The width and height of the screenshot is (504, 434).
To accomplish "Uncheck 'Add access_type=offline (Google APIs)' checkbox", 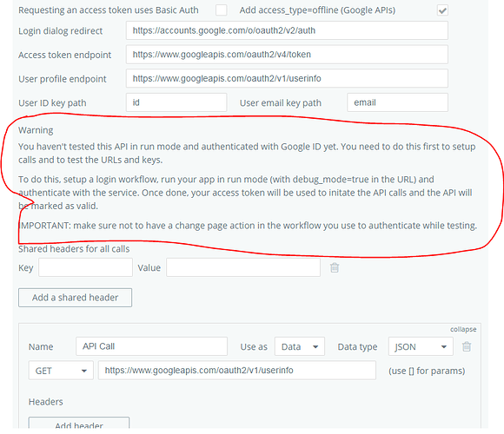I will point(442,10).
